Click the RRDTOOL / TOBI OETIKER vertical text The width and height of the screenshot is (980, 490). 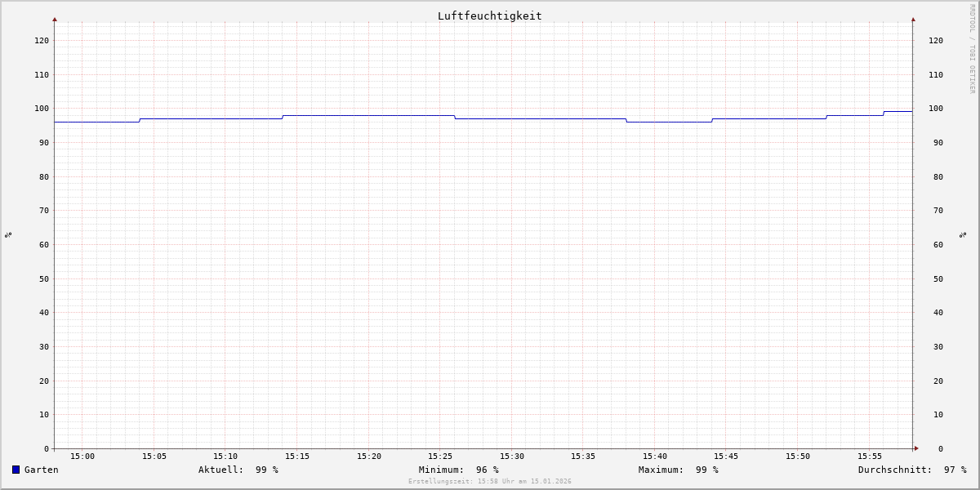(x=972, y=48)
